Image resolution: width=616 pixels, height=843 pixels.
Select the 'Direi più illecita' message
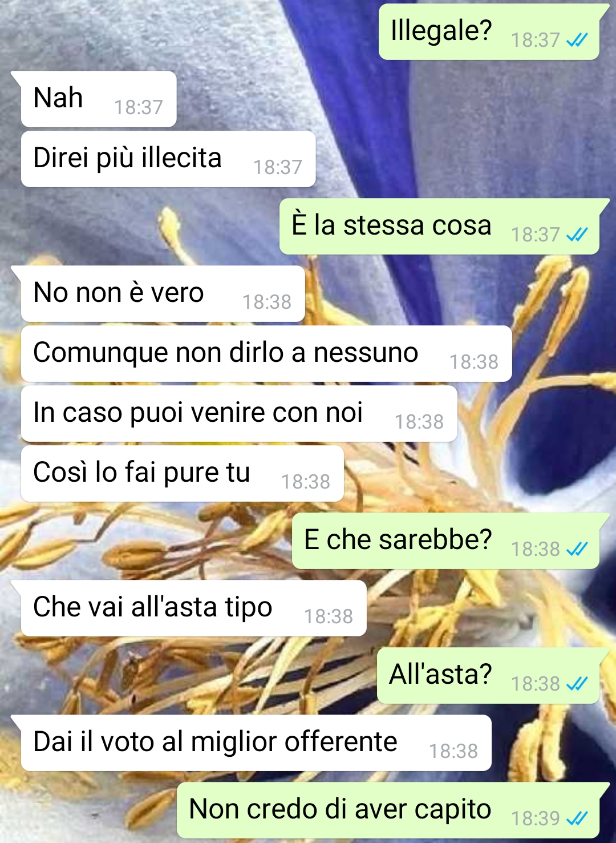pyautogui.click(x=168, y=159)
